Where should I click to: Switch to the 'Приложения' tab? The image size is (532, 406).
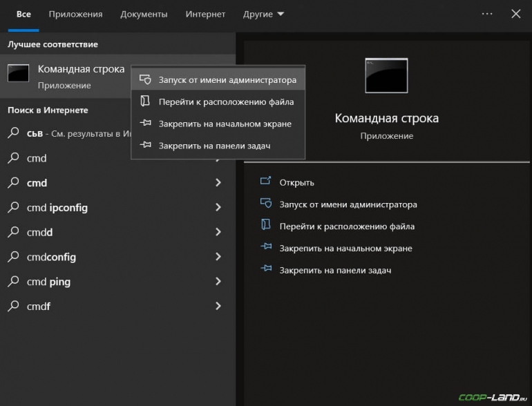pos(76,14)
